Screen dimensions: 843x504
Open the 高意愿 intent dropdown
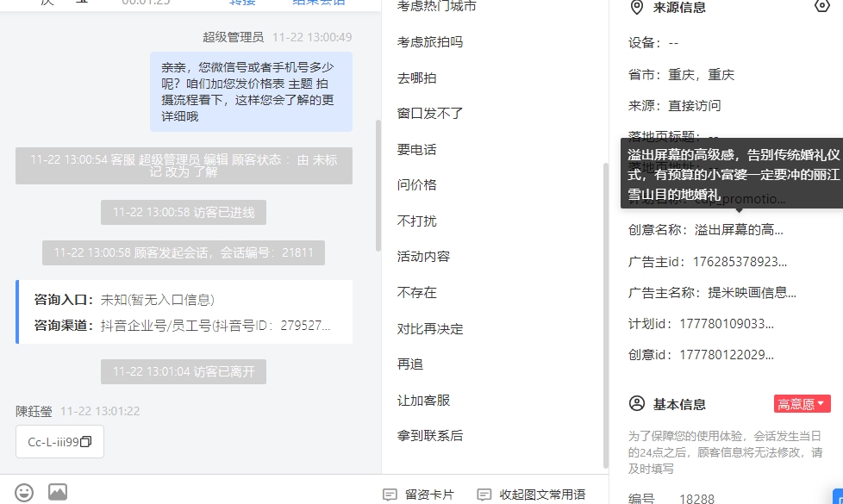point(802,404)
